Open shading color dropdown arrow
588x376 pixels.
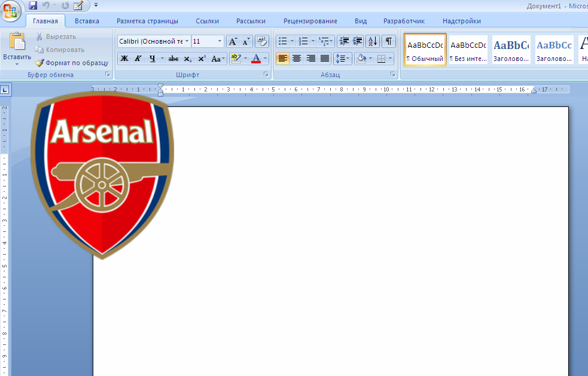tap(370, 59)
